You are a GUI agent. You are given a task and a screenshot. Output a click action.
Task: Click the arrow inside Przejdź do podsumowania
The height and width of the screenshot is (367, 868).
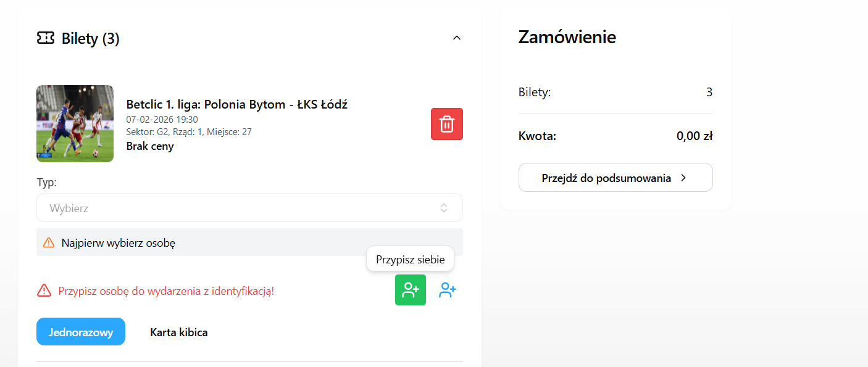[683, 178]
